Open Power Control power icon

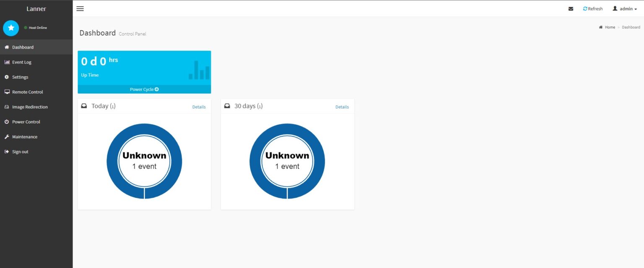[x=7, y=122]
